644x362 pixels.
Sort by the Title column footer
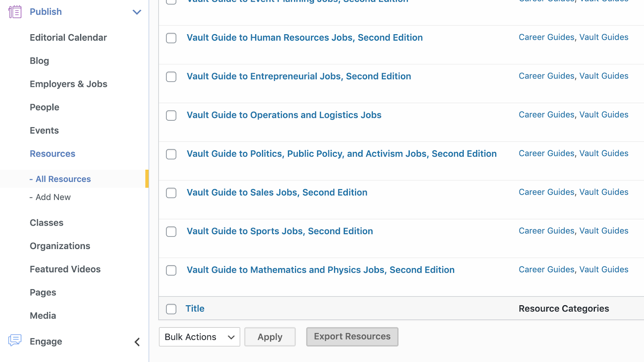pyautogui.click(x=195, y=309)
